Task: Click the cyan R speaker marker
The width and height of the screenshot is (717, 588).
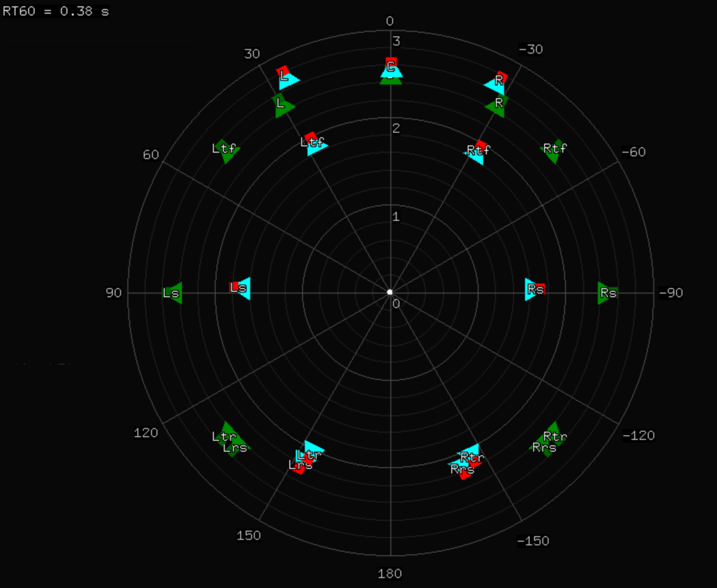Action: point(495,84)
